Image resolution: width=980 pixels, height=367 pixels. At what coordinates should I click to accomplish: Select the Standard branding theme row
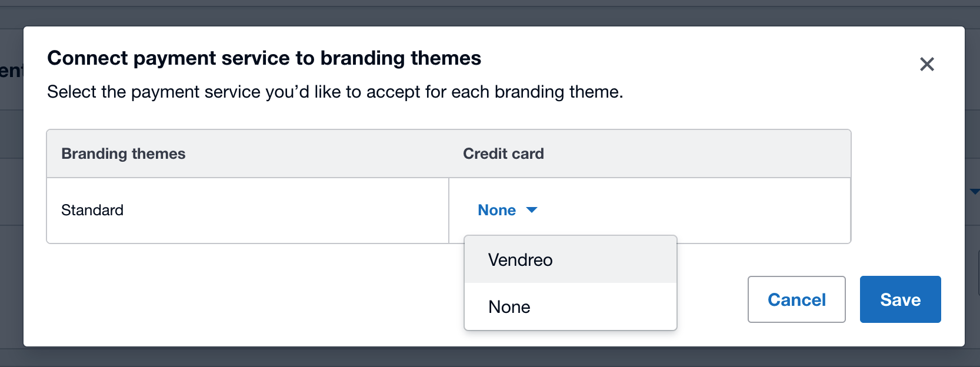92,210
